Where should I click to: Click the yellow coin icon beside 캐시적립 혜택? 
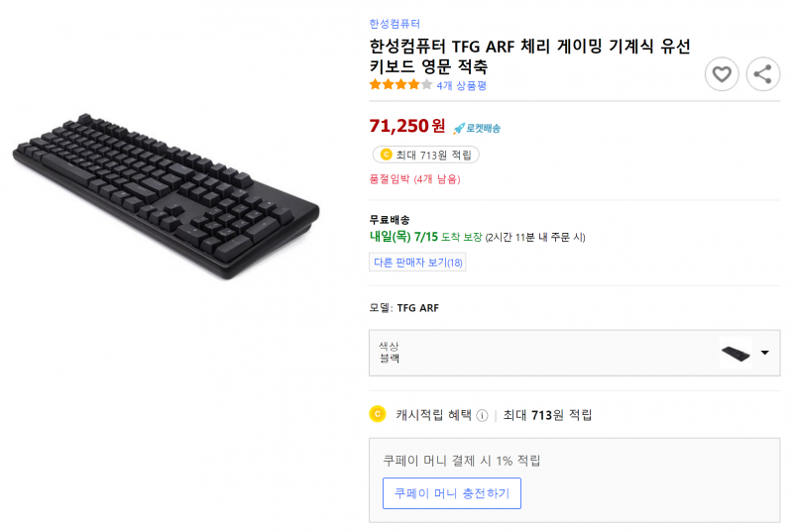pyautogui.click(x=378, y=414)
